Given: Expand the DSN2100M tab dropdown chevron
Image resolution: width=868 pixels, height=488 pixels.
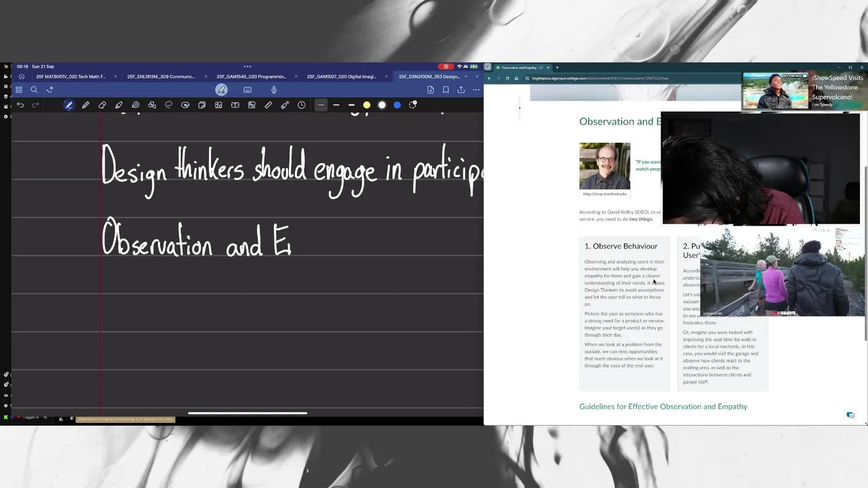Looking at the screenshot, I should (x=466, y=77).
